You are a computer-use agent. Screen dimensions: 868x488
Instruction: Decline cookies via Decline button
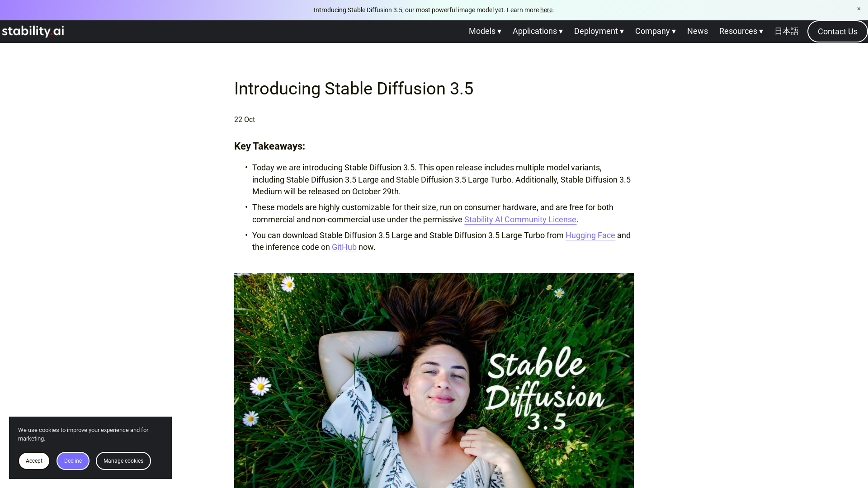(73, 460)
